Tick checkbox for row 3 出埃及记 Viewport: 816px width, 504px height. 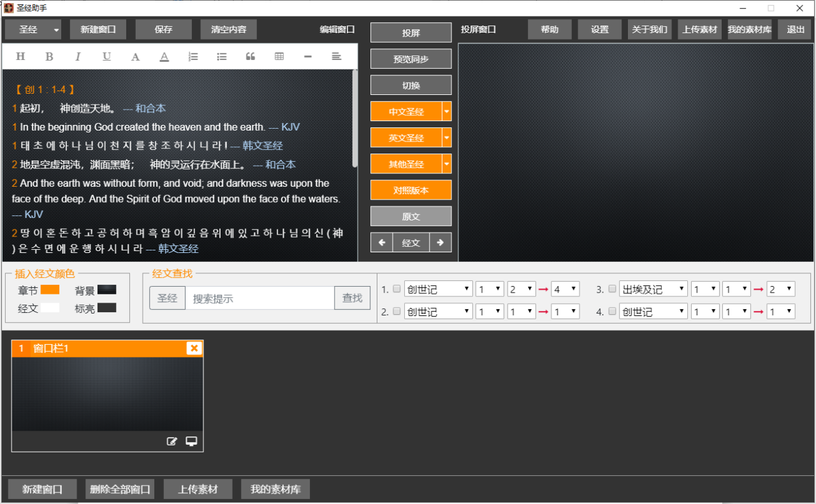point(612,289)
